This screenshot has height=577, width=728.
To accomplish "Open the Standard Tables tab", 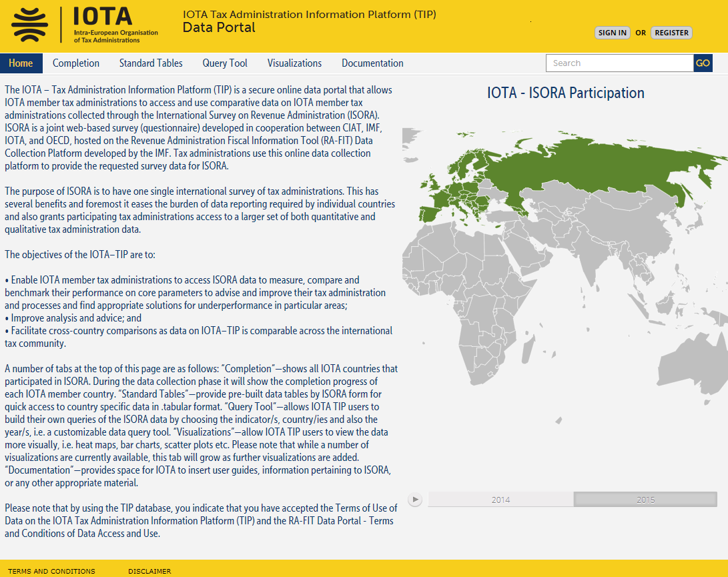I will pyautogui.click(x=151, y=63).
